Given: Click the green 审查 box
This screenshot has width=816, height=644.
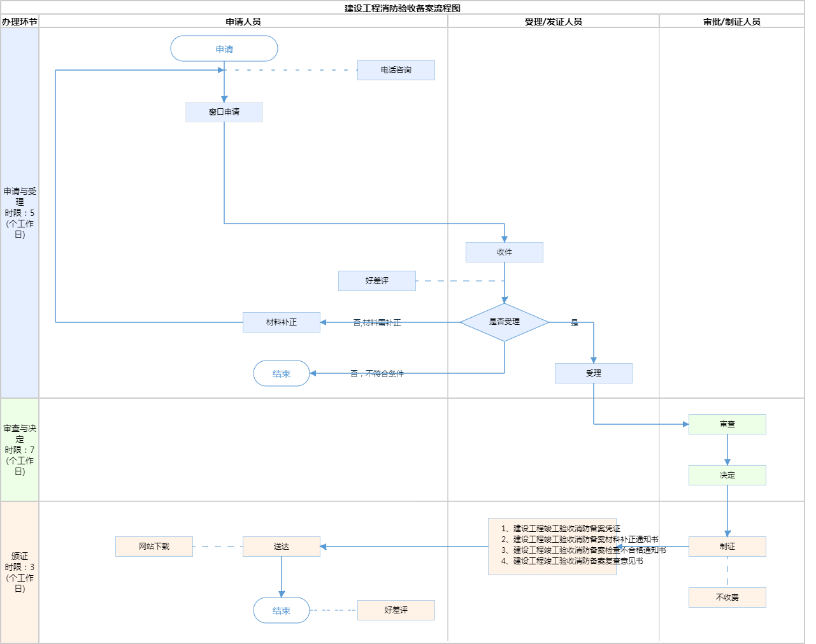Looking at the screenshot, I should tap(727, 424).
